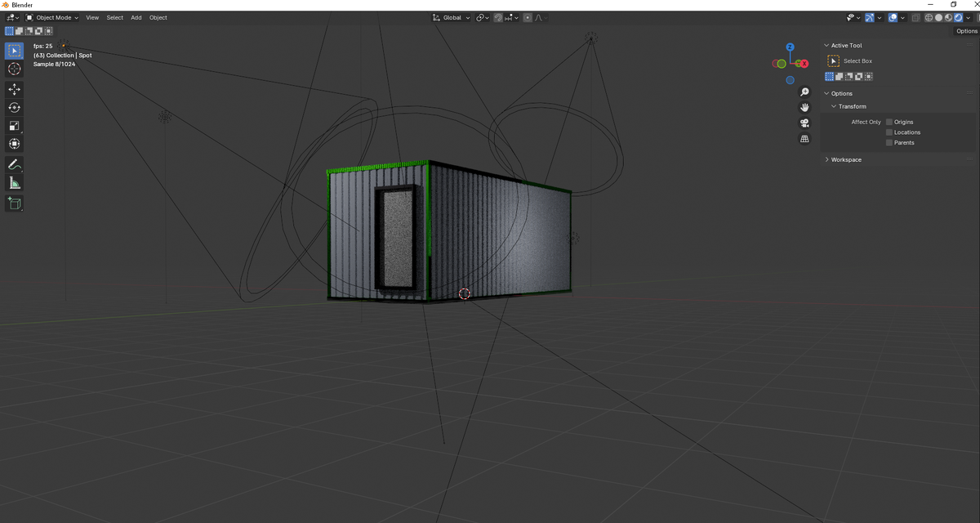
Task: Click the 'Affect Only' label
Action: tap(866, 122)
